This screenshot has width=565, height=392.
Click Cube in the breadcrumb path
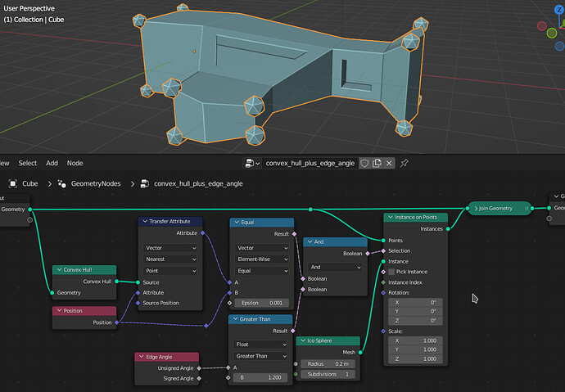point(30,183)
